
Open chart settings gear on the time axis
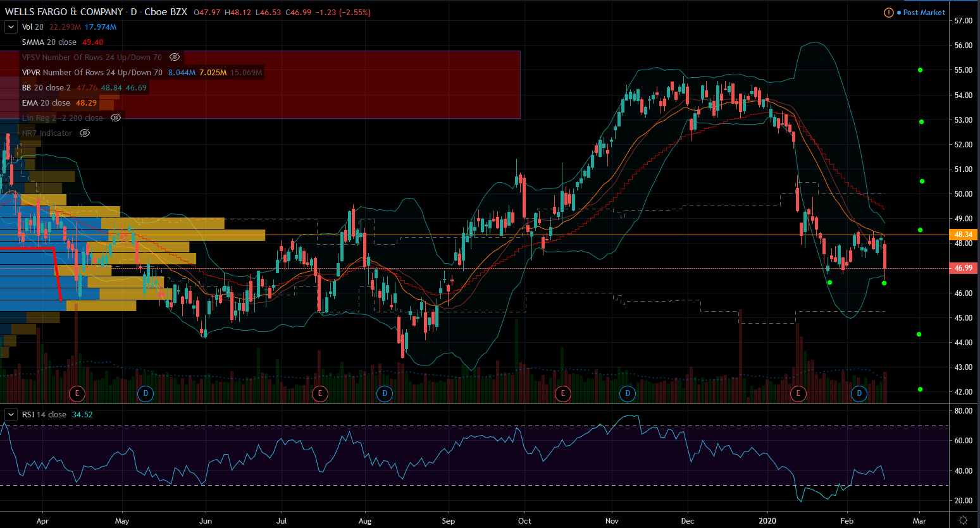pyautogui.click(x=963, y=520)
